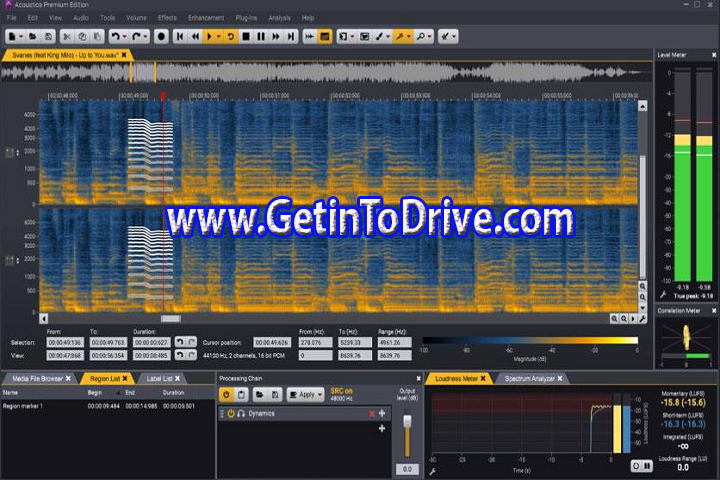Image resolution: width=720 pixels, height=480 pixels.
Task: Open the File menu
Action: coord(11,18)
